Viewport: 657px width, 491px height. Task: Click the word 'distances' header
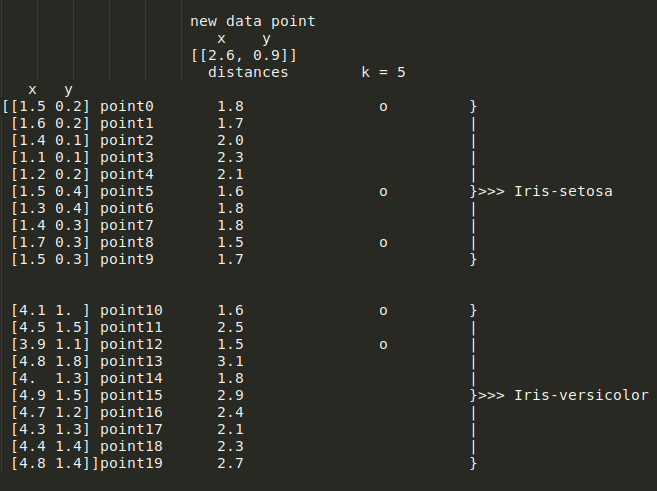(x=248, y=72)
